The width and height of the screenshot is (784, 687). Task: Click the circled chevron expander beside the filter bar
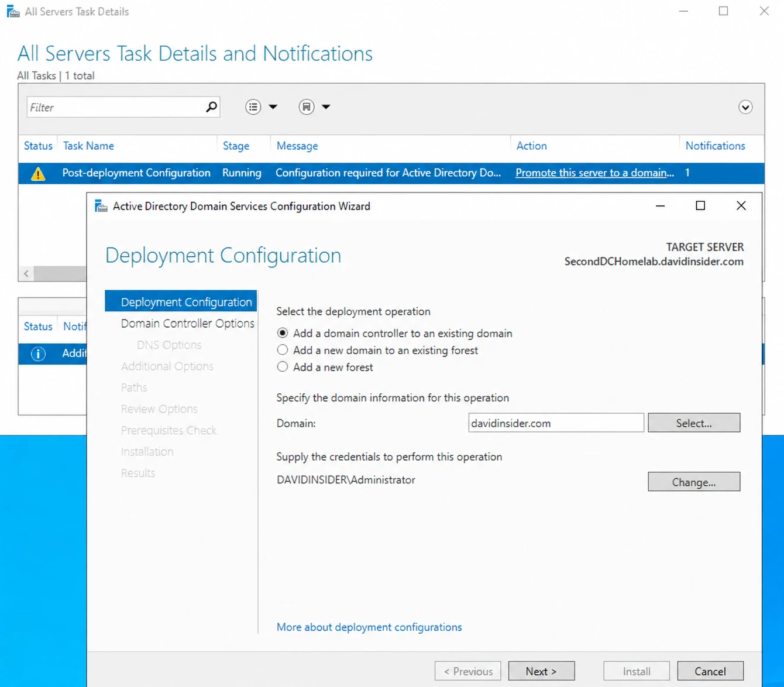point(745,107)
